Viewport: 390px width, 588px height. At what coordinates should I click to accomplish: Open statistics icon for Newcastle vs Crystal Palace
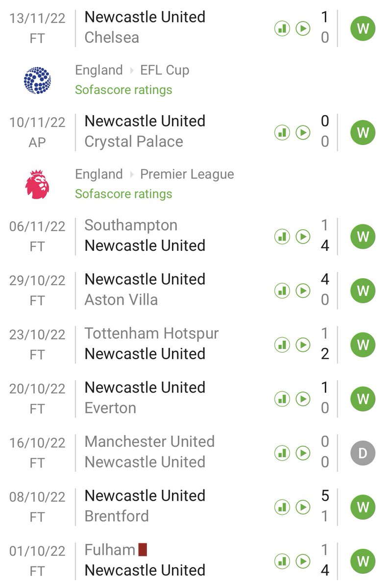(282, 133)
